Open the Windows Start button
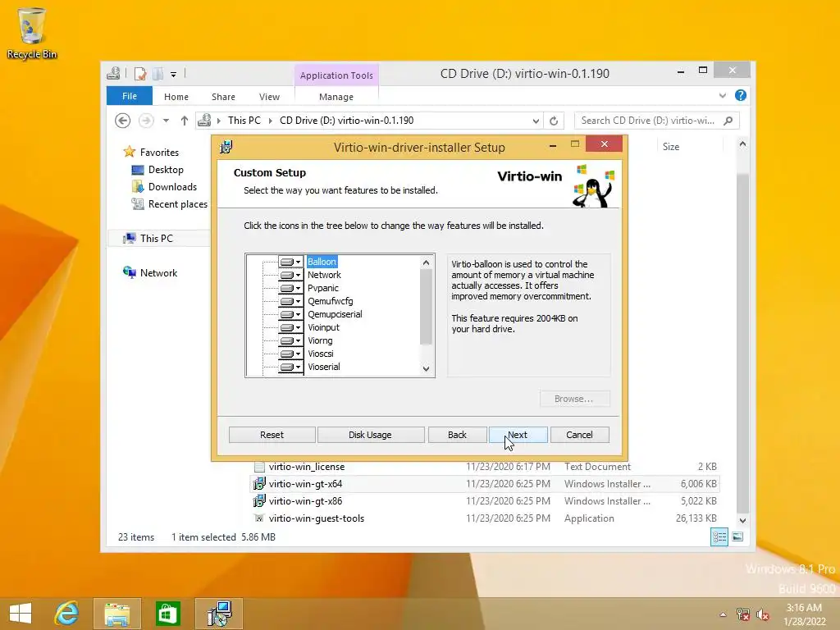This screenshot has height=630, width=840. click(x=21, y=614)
